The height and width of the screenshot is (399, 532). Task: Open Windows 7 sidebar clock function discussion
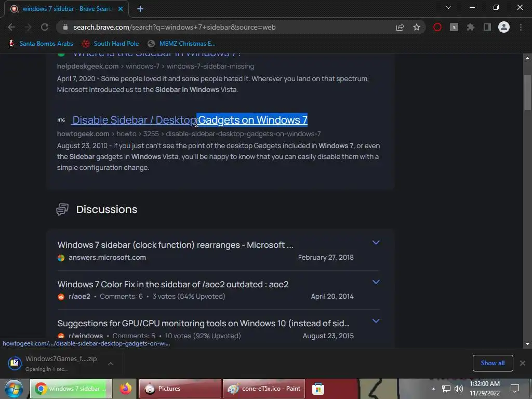pyautogui.click(x=176, y=245)
